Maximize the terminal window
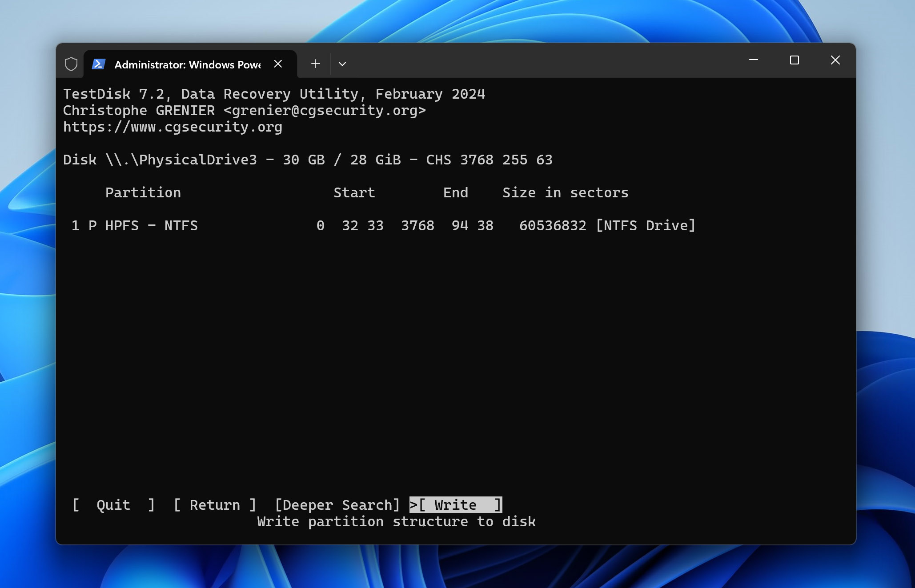 coord(794,60)
